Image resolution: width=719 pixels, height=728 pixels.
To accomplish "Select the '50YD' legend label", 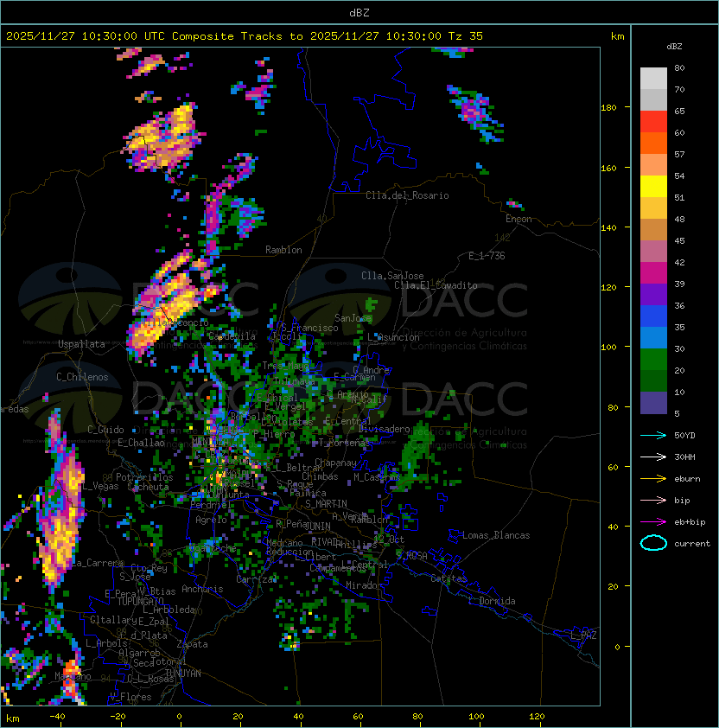I will (x=684, y=436).
